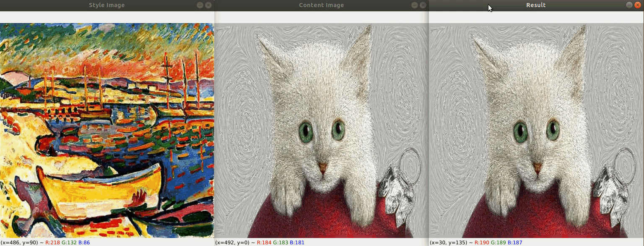This screenshot has width=644, height=246.
Task: Close the Style Image window
Action: [208, 5]
